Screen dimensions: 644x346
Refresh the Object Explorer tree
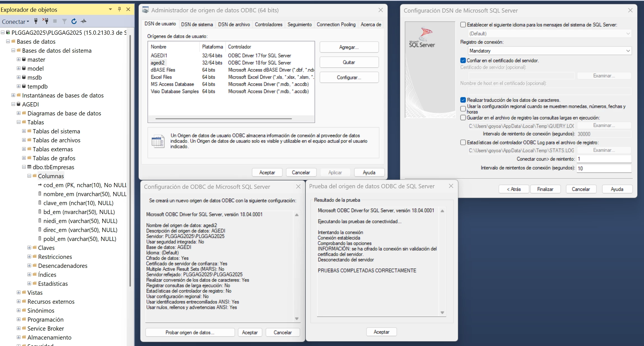coord(74,21)
